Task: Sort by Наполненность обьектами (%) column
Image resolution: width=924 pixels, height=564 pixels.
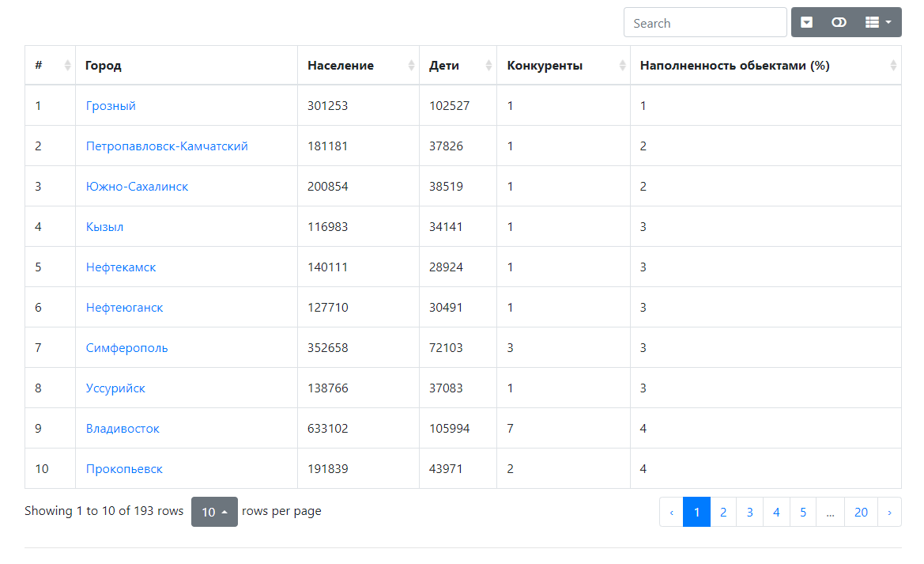Action: coord(765,66)
